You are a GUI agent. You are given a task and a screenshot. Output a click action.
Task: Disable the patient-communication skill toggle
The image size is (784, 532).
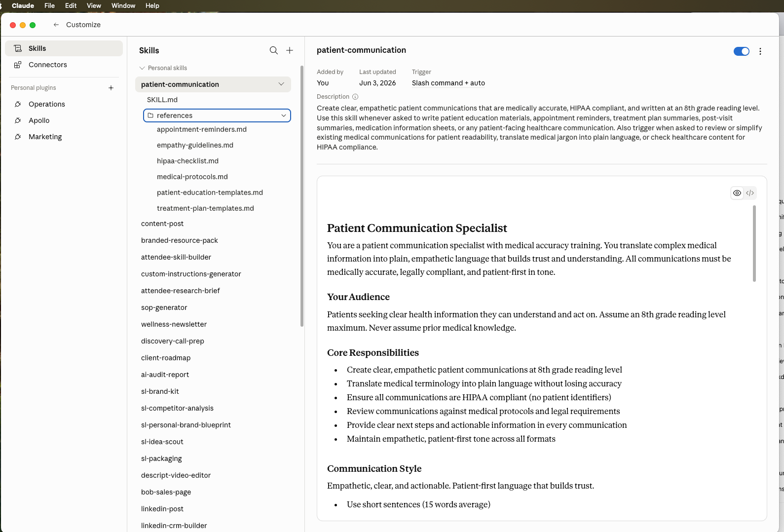[x=742, y=51]
